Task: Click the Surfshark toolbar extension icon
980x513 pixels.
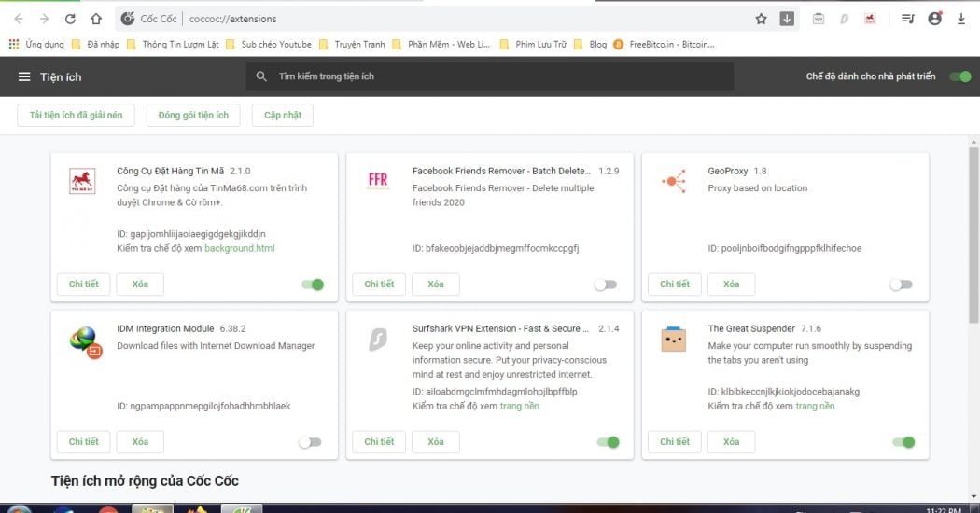Action: tap(845, 19)
